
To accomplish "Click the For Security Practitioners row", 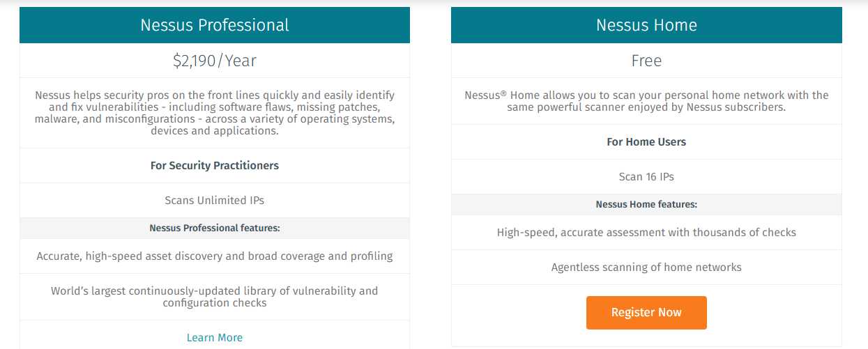I will [215, 166].
